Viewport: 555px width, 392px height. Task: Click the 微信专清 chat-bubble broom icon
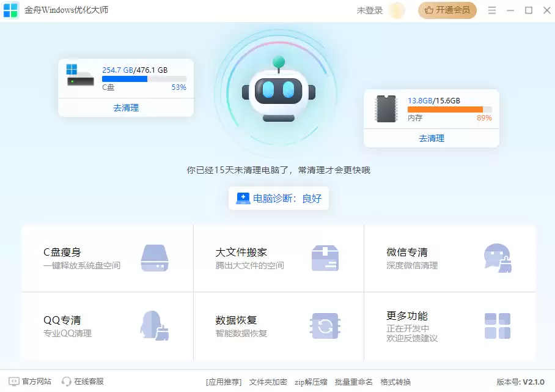click(x=498, y=258)
